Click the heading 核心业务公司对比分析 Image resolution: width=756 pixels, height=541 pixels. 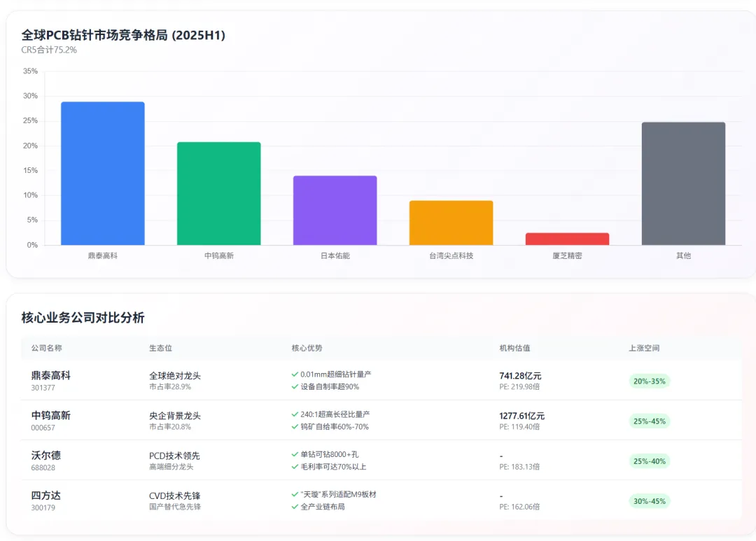point(83,317)
